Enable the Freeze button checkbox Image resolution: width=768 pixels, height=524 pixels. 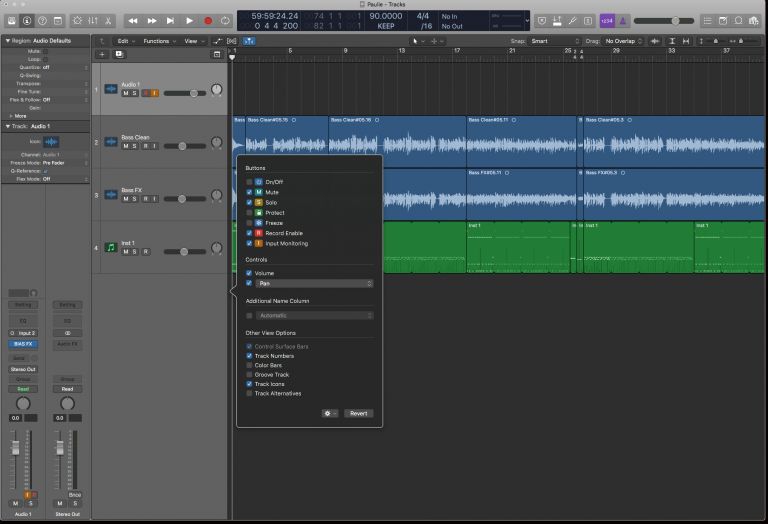point(249,223)
